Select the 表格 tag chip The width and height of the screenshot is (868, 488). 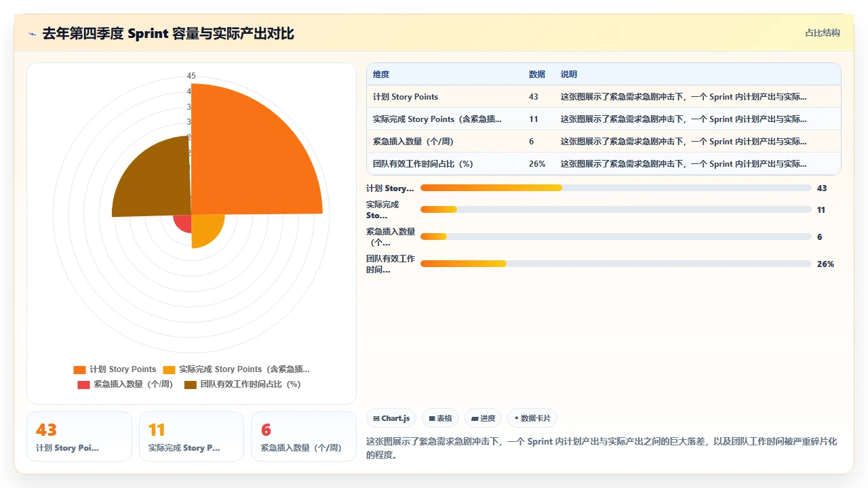pyautogui.click(x=440, y=418)
